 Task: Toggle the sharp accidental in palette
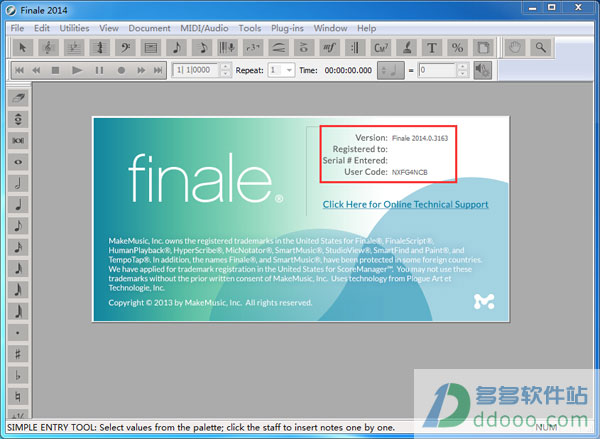tap(20, 354)
